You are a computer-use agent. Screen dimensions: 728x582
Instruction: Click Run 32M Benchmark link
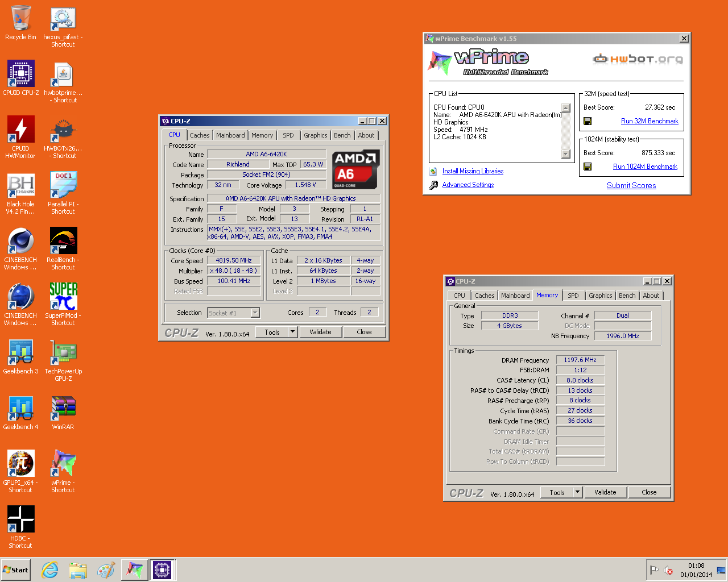(x=650, y=121)
